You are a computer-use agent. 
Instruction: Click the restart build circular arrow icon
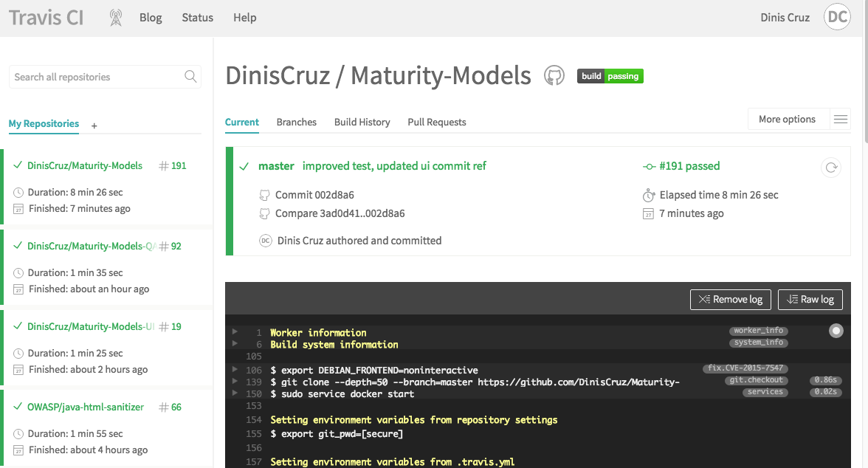[x=831, y=168]
